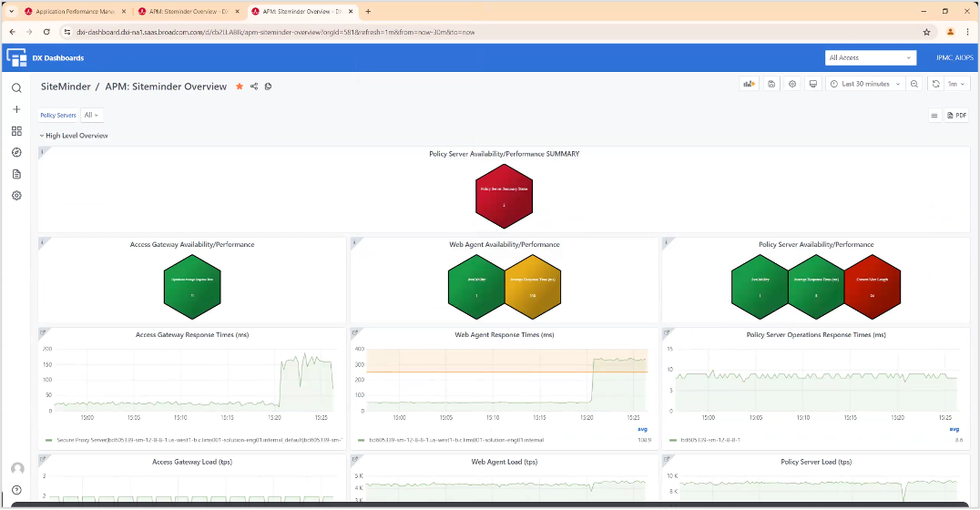Zoom out the time range
Screen dimensions: 980x510
[x=914, y=84]
